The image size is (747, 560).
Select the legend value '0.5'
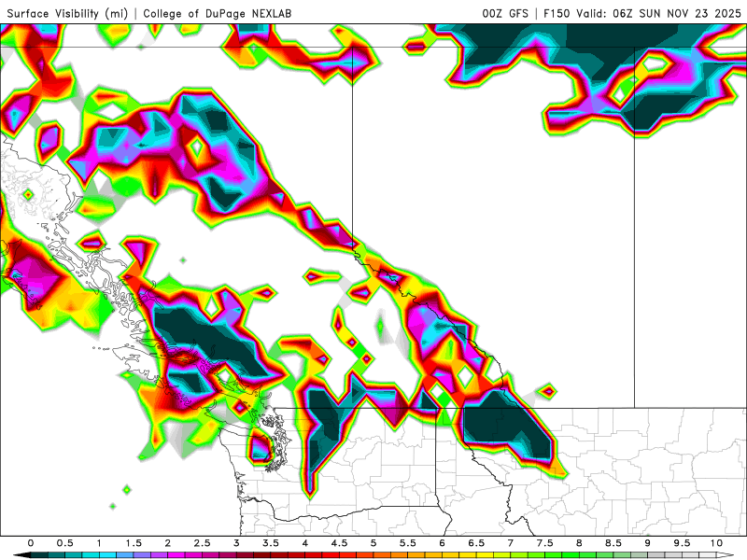tap(64, 543)
